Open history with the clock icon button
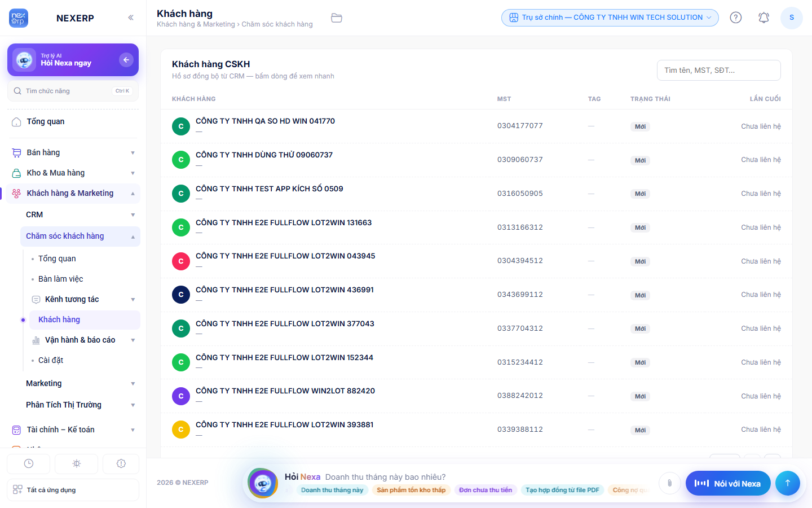The image size is (812, 508). pos(29,463)
